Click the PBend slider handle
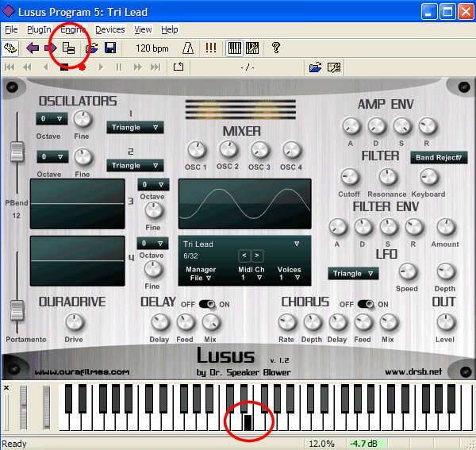Viewport: 476px width, 450px height. pos(17,152)
